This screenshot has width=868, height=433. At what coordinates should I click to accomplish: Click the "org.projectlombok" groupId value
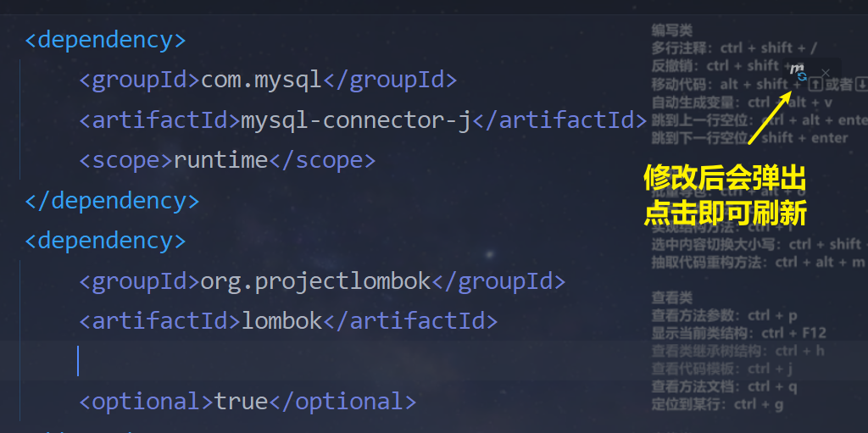coord(315,280)
